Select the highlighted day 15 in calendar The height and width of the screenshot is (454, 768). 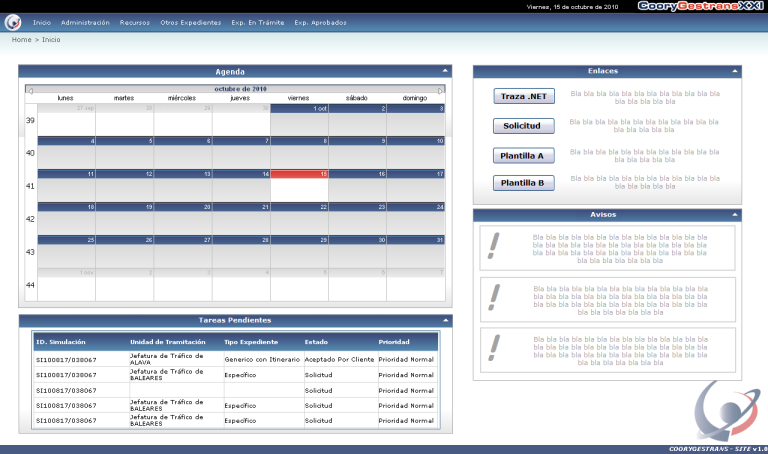point(299,186)
